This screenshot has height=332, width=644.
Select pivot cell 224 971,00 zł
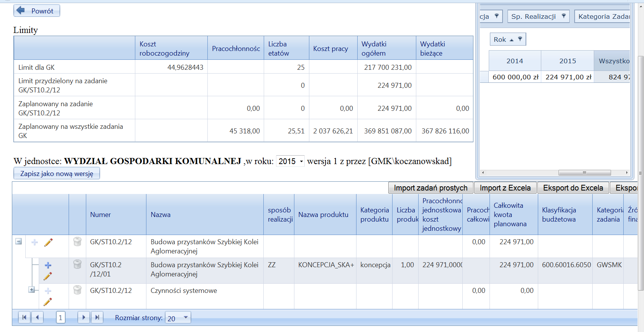(x=568, y=77)
